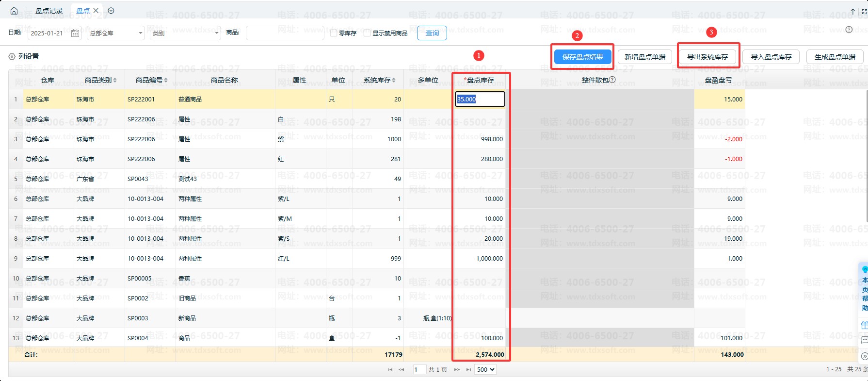
Task: Close the 盘点 tab
Action: [96, 11]
